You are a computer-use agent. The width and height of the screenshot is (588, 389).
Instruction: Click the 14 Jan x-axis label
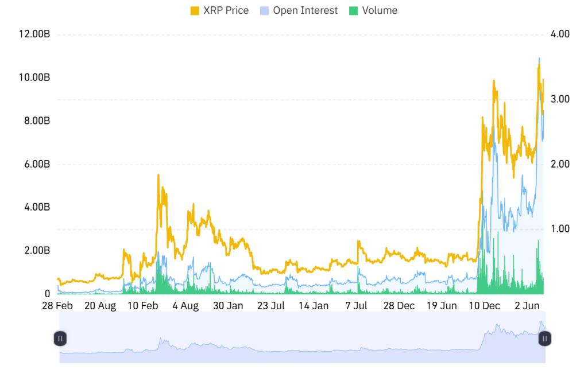coord(314,306)
